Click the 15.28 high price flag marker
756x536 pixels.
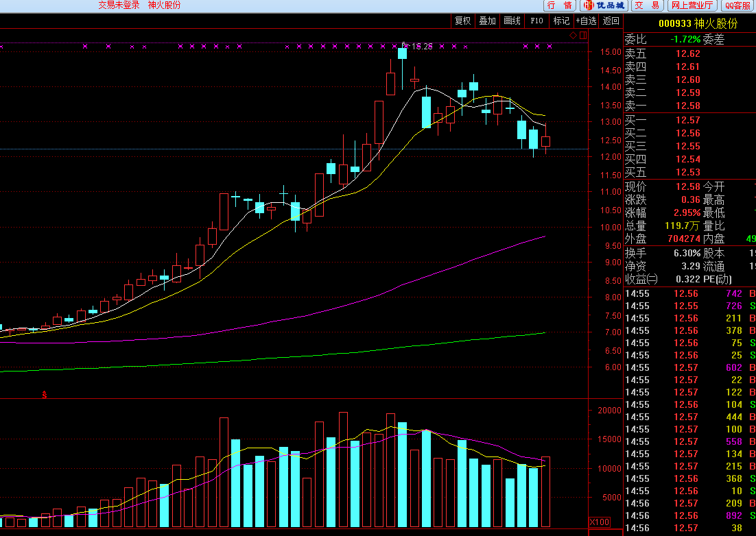[x=418, y=46]
